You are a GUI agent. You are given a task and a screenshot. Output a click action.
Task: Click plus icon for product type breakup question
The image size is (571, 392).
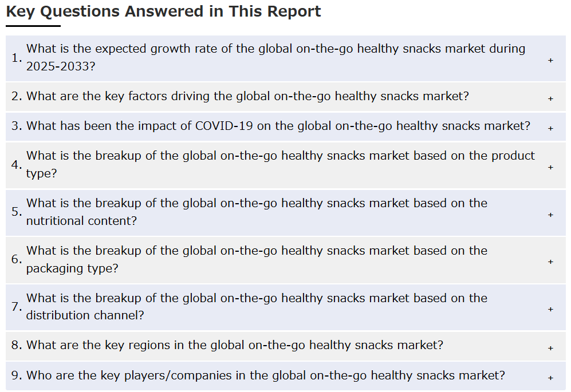[x=550, y=168]
